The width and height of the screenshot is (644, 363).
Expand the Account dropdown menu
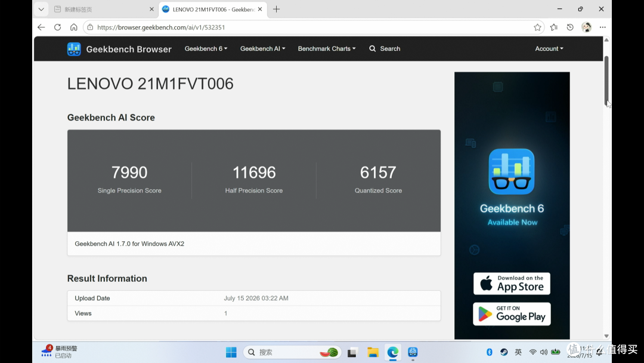549,48
